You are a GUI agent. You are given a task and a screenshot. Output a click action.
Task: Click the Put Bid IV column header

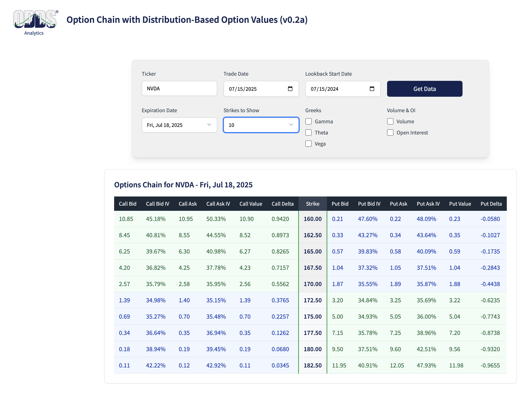(x=369, y=204)
